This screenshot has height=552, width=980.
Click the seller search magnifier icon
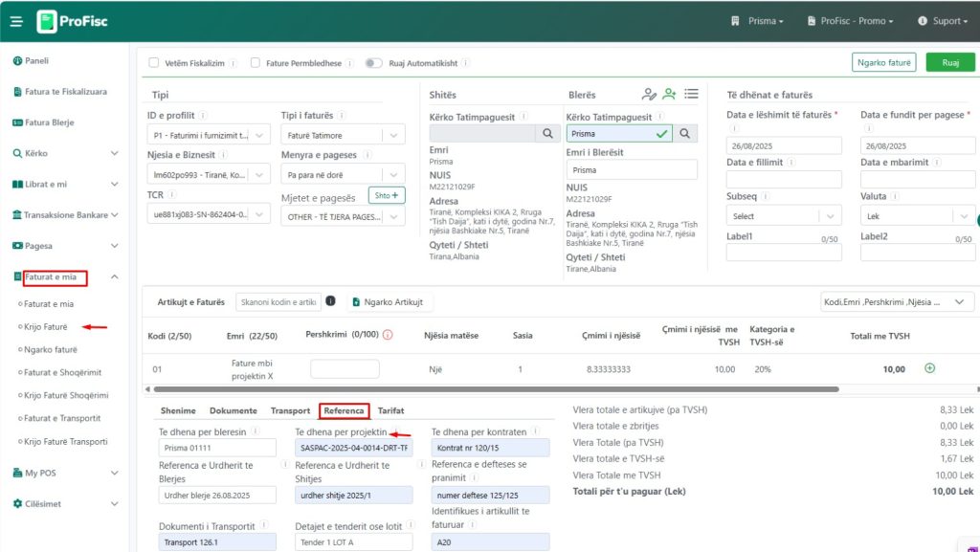tap(547, 133)
